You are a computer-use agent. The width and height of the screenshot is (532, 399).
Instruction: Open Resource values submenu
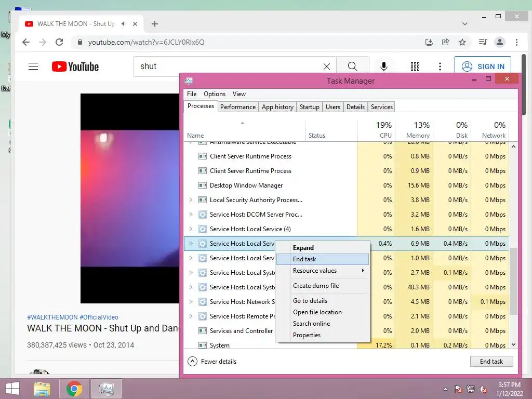coord(323,271)
